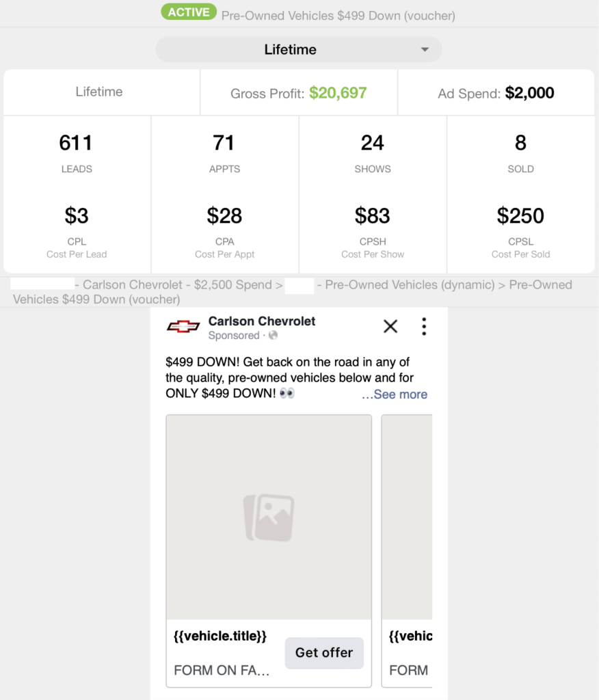Expand ad text with See more

coord(395,394)
